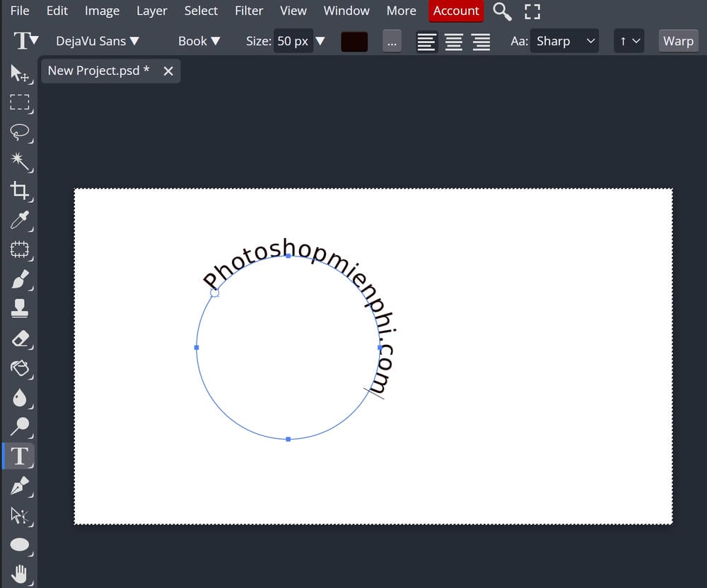Select the Lasso tool
Viewport: 707px width, 588px height.
[19, 132]
